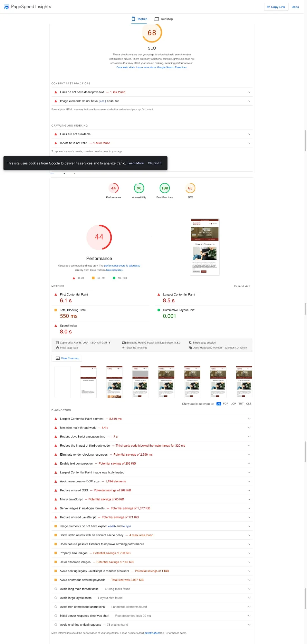This screenshot has width=307, height=644.
Task: Click the green circle beside Cumulative Layout Shift
Action: pos(158,310)
